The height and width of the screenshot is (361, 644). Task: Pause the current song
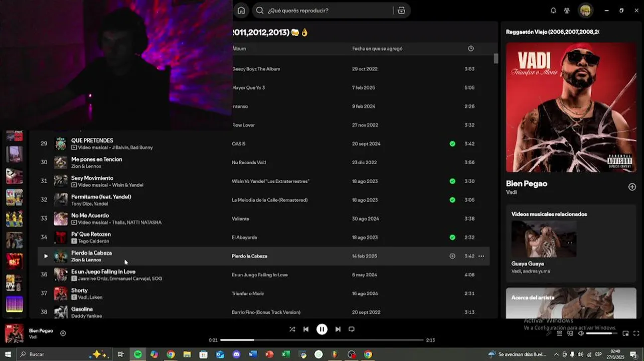322,329
